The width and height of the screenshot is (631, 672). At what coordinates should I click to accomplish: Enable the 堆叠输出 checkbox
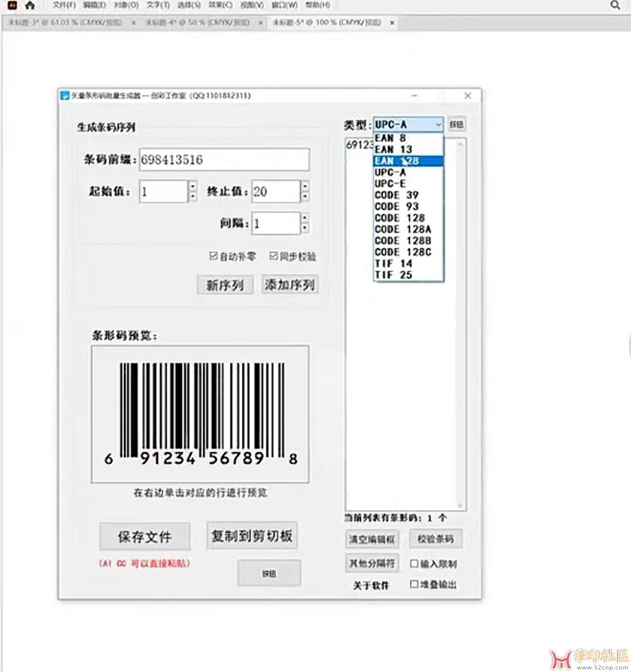[x=414, y=583]
